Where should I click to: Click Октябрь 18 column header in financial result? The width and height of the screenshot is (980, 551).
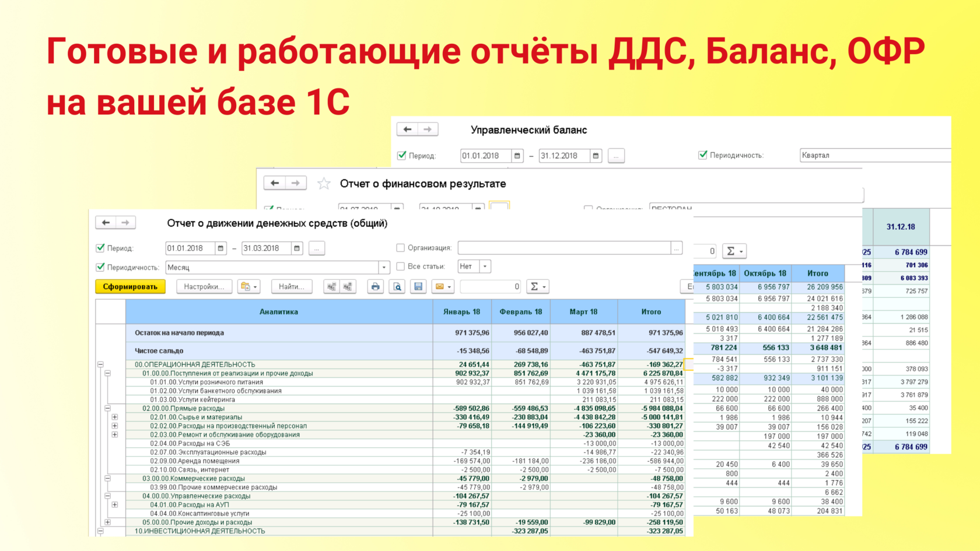(765, 273)
